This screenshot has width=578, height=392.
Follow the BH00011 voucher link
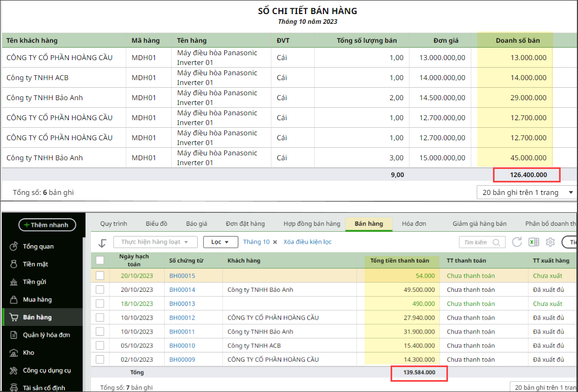pos(182,331)
